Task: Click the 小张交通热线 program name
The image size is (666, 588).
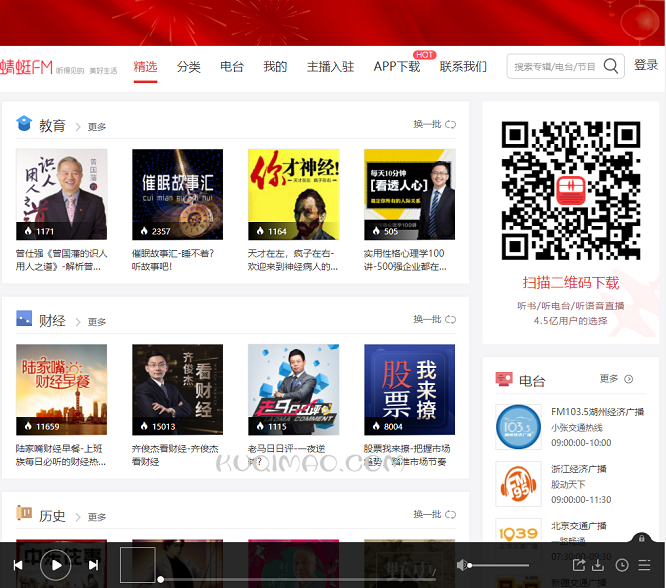Action: point(577,427)
